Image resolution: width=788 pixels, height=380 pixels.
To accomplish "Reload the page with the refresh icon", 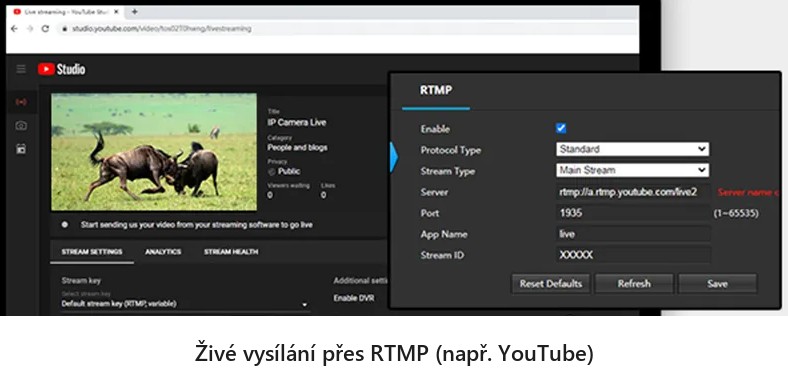I will click(45, 29).
